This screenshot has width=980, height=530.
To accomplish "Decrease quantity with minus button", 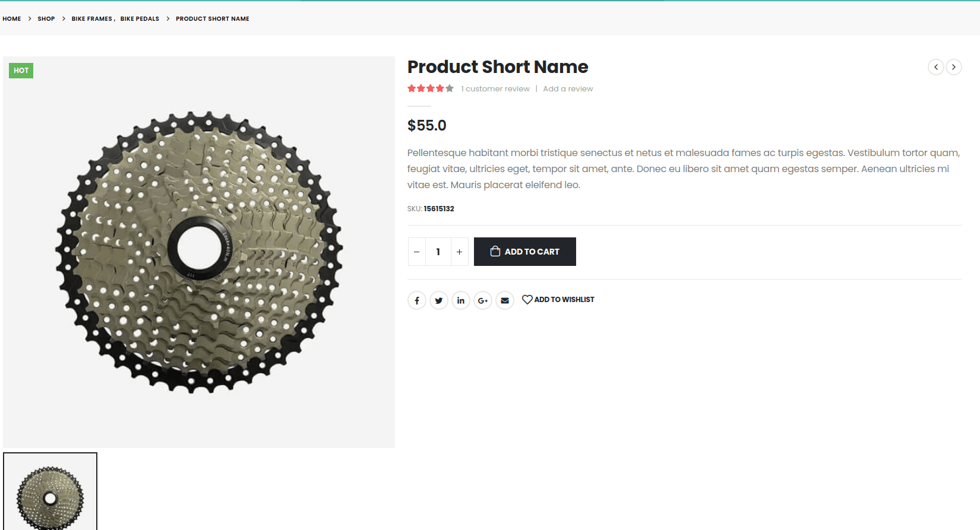I will coord(417,252).
